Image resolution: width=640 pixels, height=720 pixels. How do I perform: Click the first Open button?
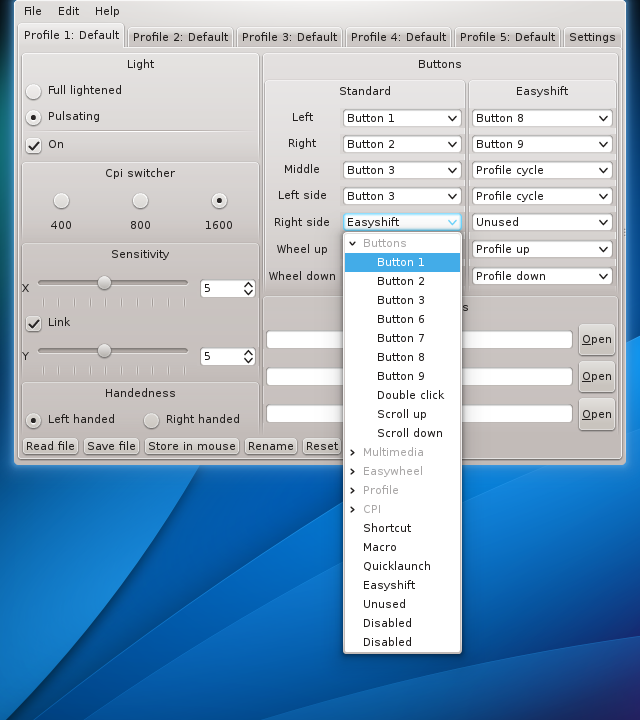597,340
